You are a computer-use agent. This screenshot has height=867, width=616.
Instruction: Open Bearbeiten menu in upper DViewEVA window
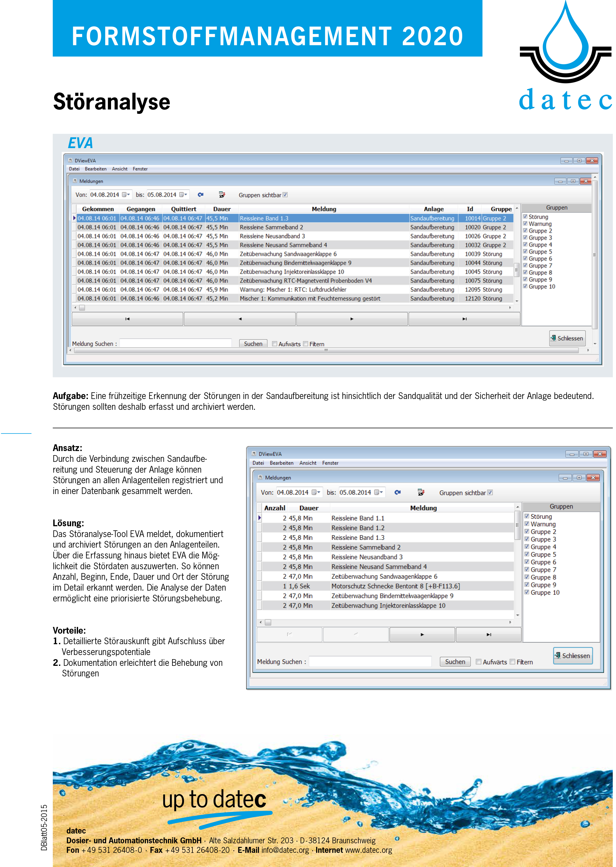click(x=96, y=169)
